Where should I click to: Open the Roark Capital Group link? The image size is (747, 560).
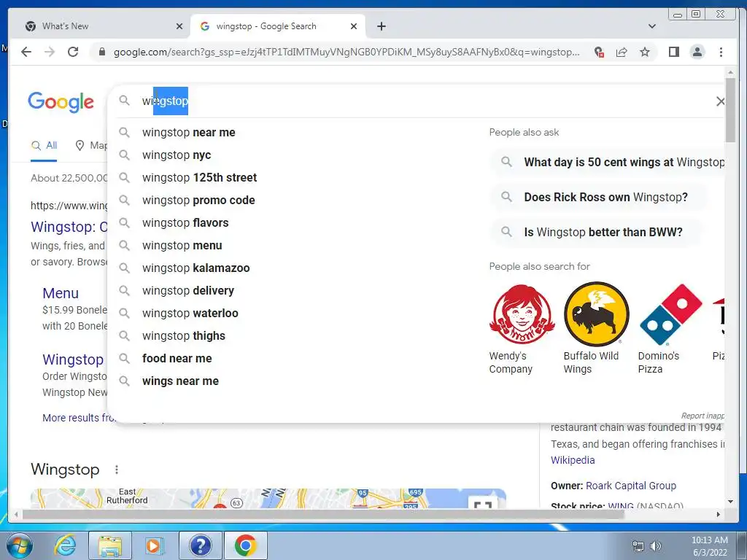pos(631,486)
